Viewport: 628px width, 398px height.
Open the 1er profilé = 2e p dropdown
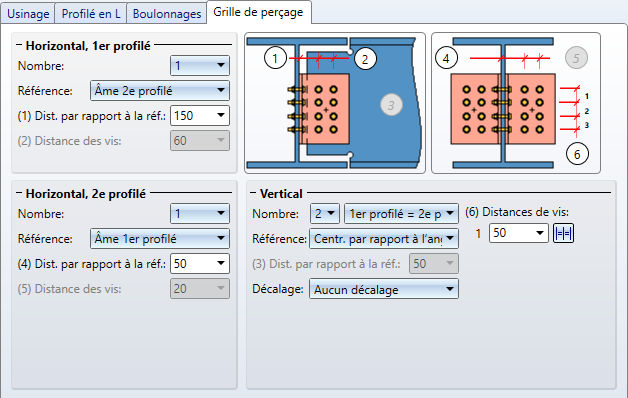[x=401, y=213]
